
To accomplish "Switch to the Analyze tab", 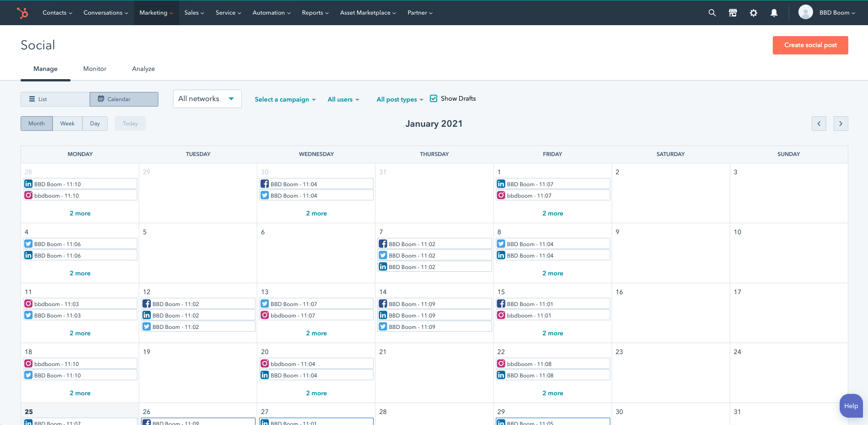I will click(x=143, y=69).
